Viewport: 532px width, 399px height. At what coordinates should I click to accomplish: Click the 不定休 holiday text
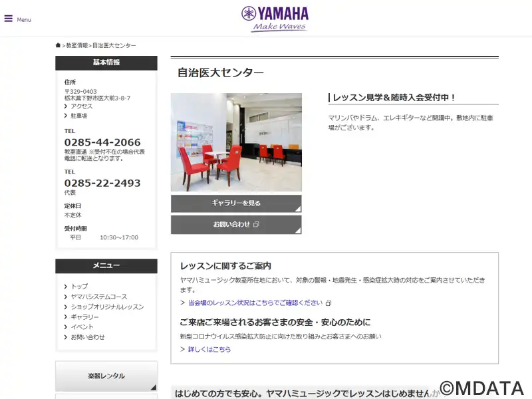(x=73, y=215)
